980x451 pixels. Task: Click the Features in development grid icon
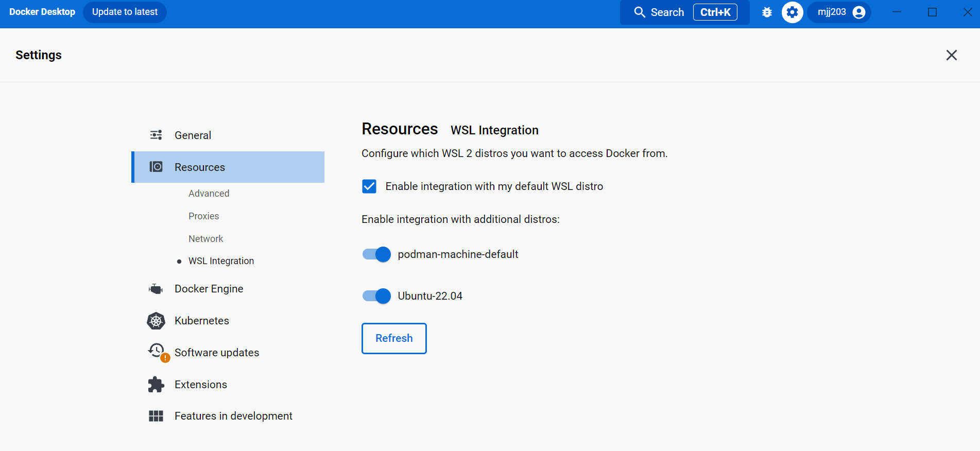coord(156,416)
